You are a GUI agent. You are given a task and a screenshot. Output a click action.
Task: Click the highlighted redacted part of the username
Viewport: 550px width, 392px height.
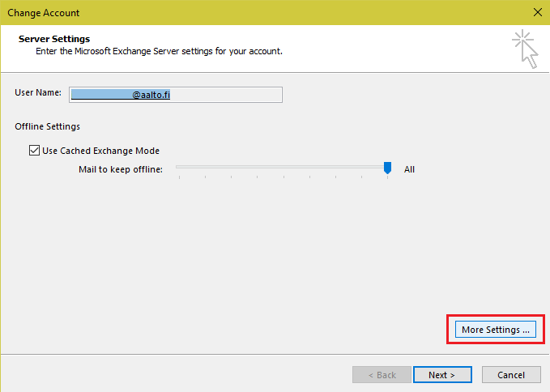tap(101, 95)
